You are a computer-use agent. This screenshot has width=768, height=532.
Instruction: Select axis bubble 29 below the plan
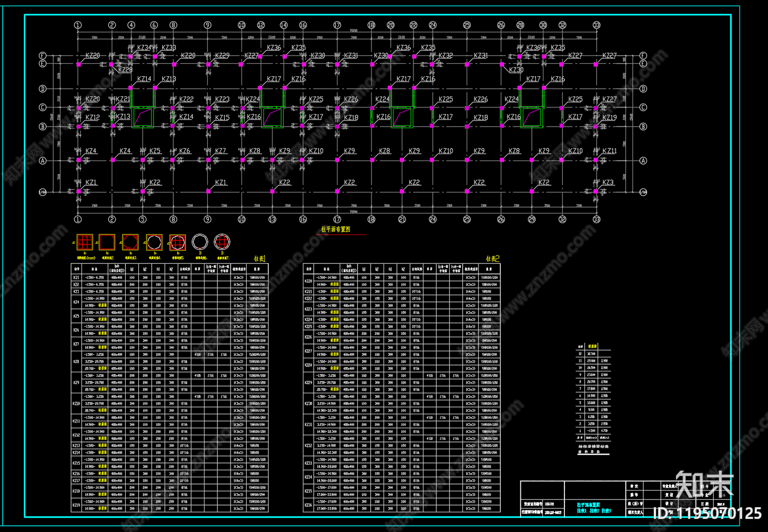click(x=531, y=219)
